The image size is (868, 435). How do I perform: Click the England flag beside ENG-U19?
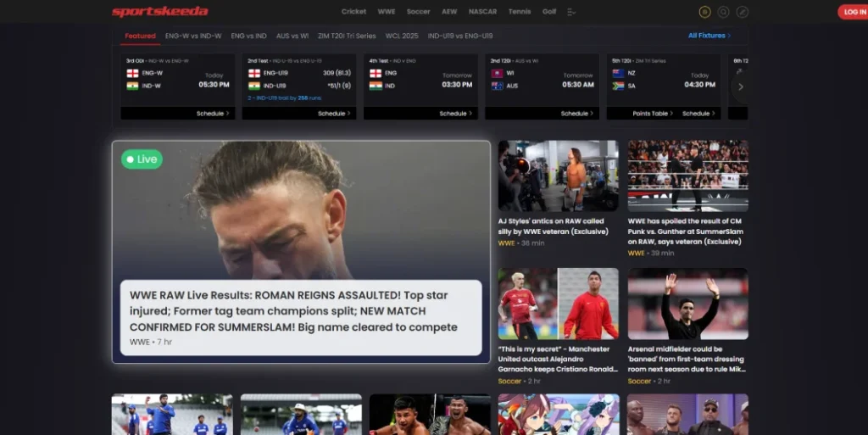point(254,73)
